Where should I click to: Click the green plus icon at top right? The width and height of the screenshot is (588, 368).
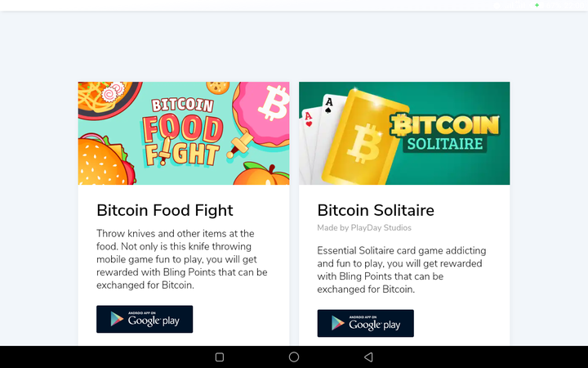[x=537, y=5]
